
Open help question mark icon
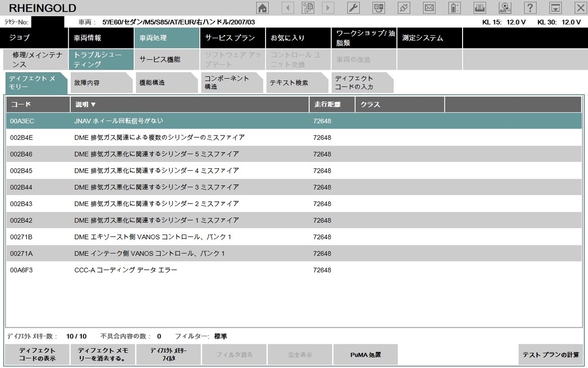530,7
